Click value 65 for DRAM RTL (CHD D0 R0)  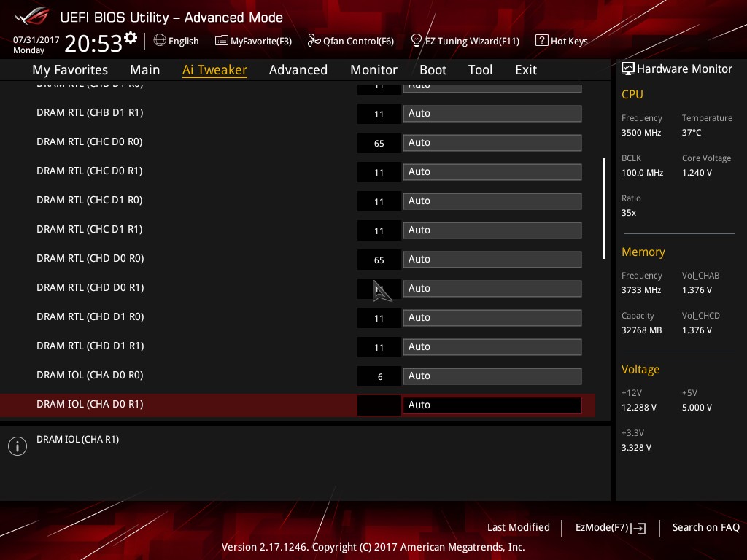tap(379, 260)
